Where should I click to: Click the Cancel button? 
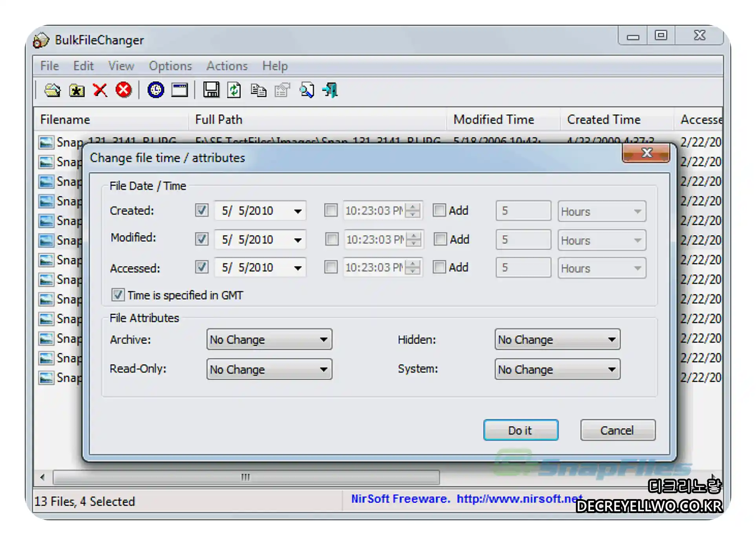(x=617, y=430)
